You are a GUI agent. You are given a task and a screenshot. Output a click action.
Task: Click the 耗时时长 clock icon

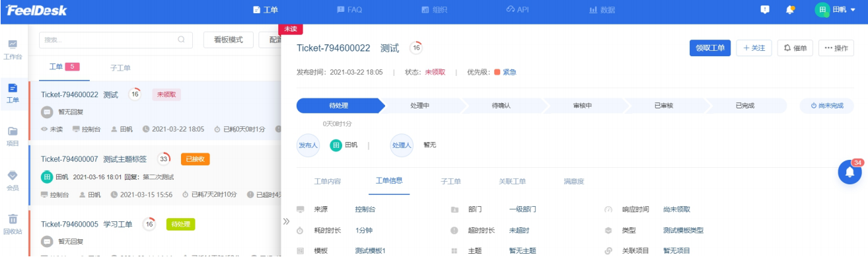click(x=300, y=231)
